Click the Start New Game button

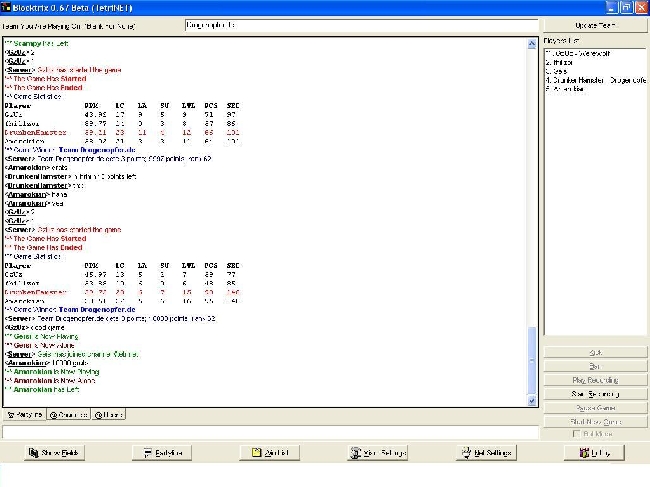click(595, 422)
